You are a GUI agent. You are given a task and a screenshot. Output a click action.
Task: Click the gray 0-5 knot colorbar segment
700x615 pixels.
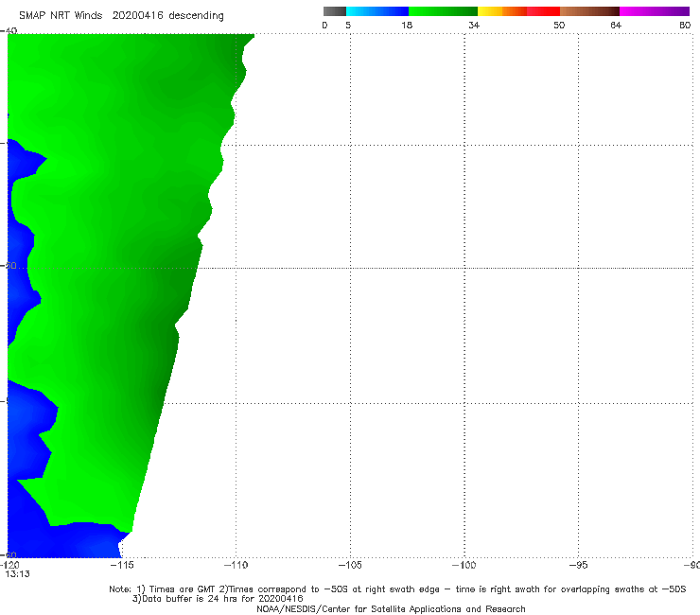(x=335, y=11)
